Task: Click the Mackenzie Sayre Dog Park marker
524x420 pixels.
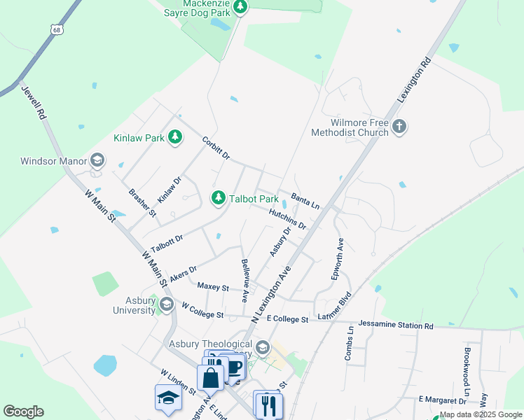Action: point(240,7)
